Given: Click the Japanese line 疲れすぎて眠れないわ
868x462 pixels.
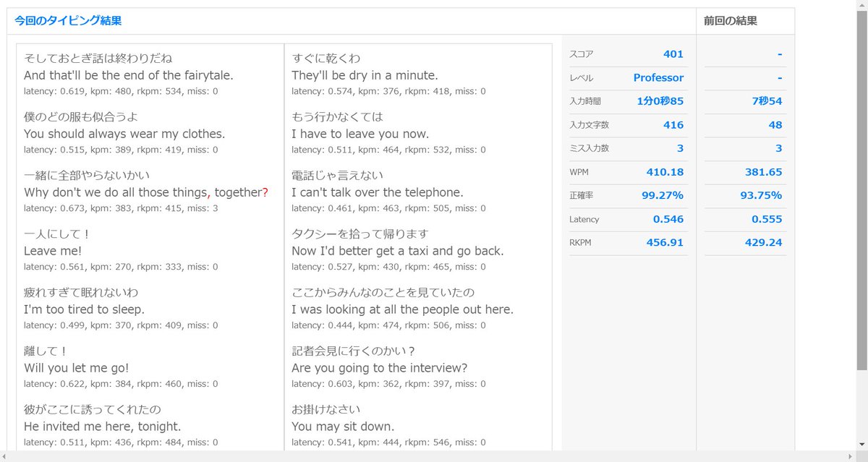Looking at the screenshot, I should pyautogui.click(x=81, y=292).
